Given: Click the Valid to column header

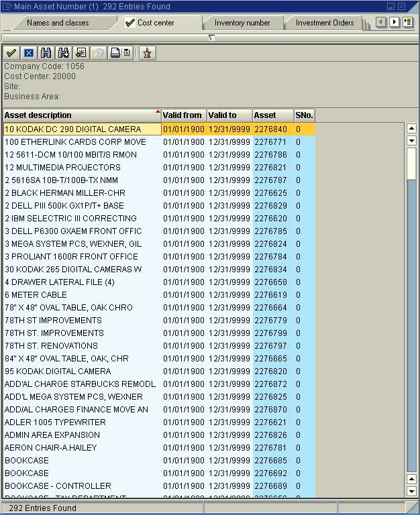Looking at the screenshot, I should pyautogui.click(x=229, y=115).
